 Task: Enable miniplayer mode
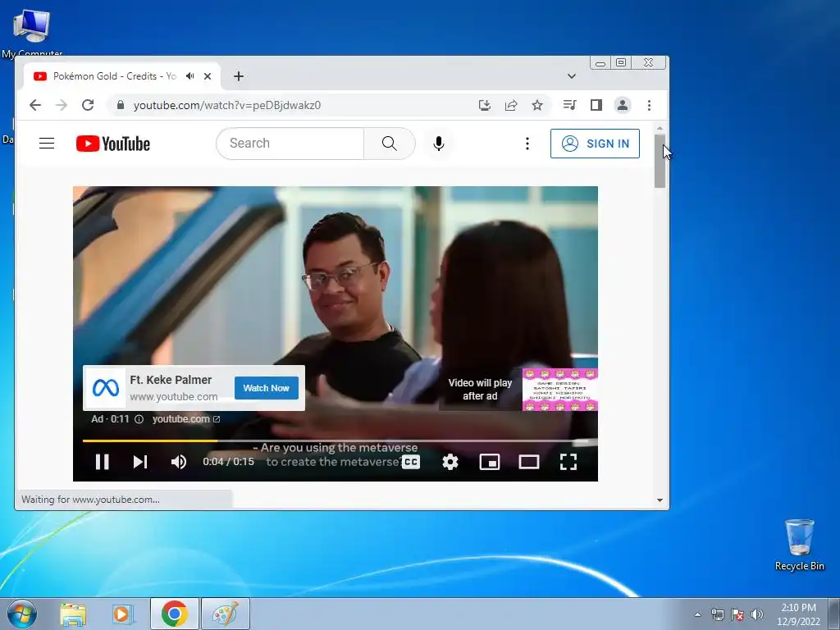(x=490, y=462)
